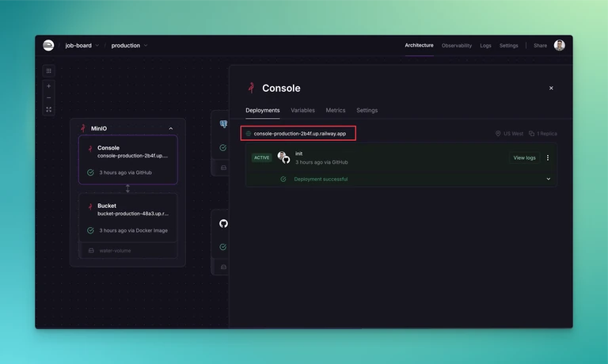The height and width of the screenshot is (364, 608).
Task: Open the deployment three-dot menu
Action: pyautogui.click(x=548, y=157)
